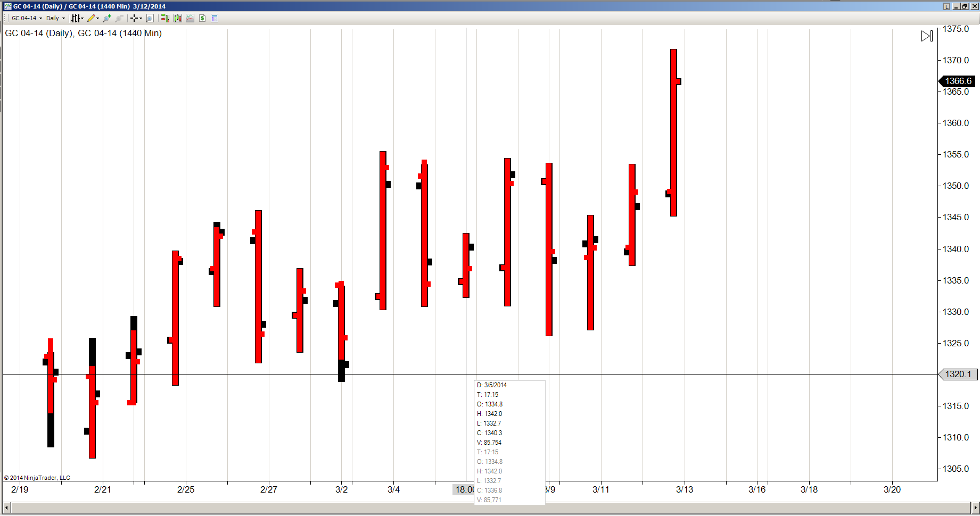Open the chart style bars dropdown
980x516 pixels.
[x=78, y=18]
